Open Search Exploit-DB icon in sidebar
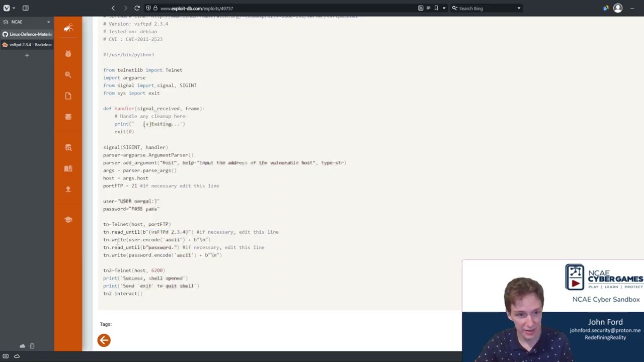The image size is (644, 362). pyautogui.click(x=68, y=147)
